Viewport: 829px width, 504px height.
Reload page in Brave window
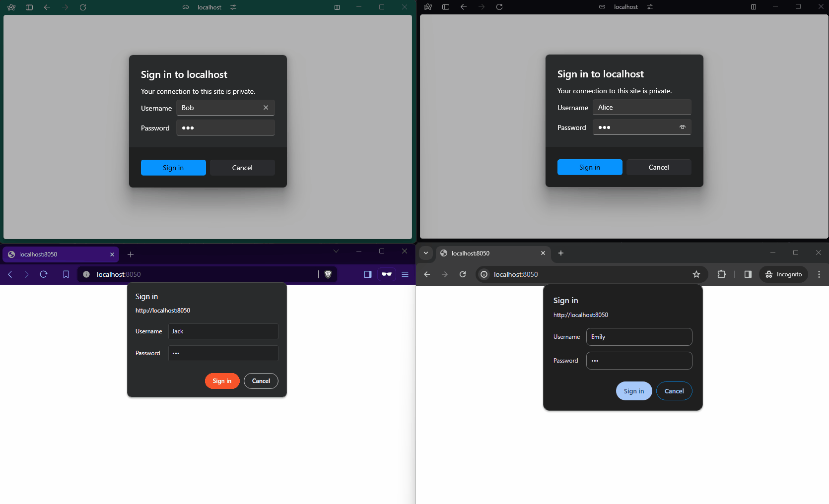[x=44, y=274]
